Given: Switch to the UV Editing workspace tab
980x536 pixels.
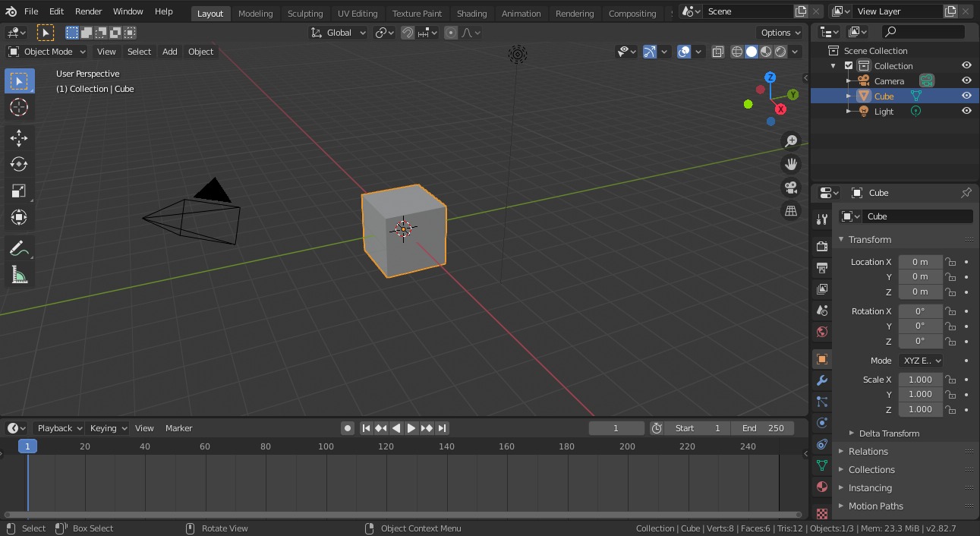Looking at the screenshot, I should tap(358, 14).
